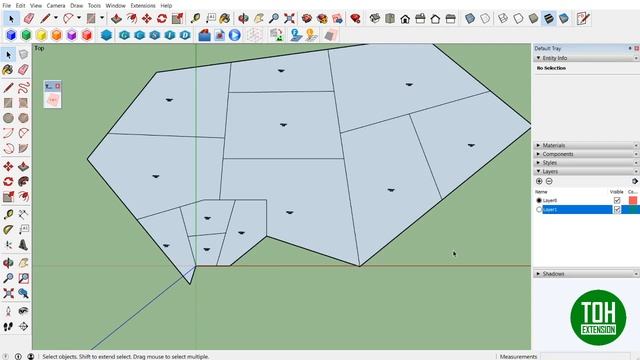This screenshot has height=360, width=640.
Task: Select the Protractor tool in left toolbar
Action: 8,229
